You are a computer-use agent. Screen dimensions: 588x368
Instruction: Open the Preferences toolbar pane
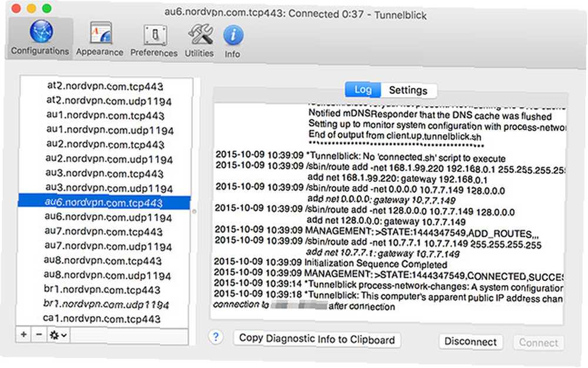click(x=153, y=41)
